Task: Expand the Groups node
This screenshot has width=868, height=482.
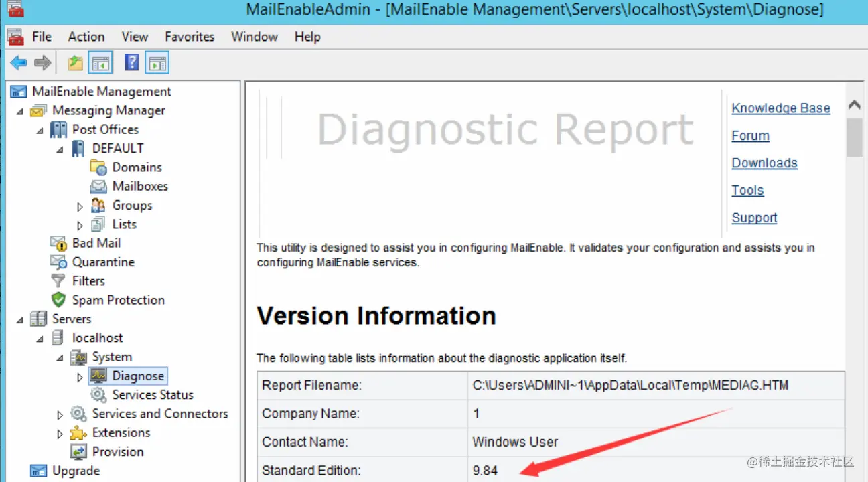Action: pos(80,206)
